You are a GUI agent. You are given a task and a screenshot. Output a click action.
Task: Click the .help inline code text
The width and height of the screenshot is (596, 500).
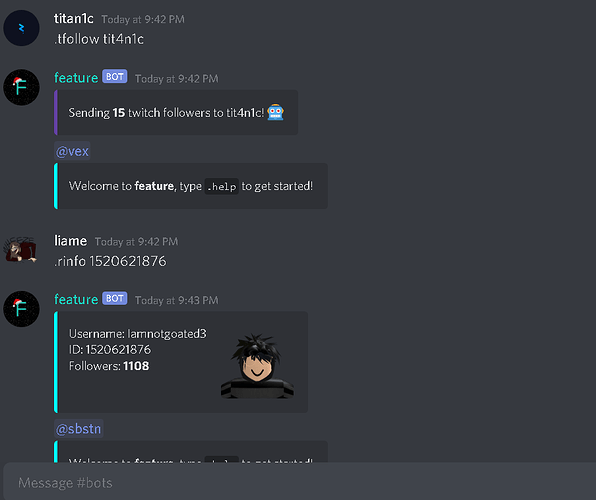(222, 186)
